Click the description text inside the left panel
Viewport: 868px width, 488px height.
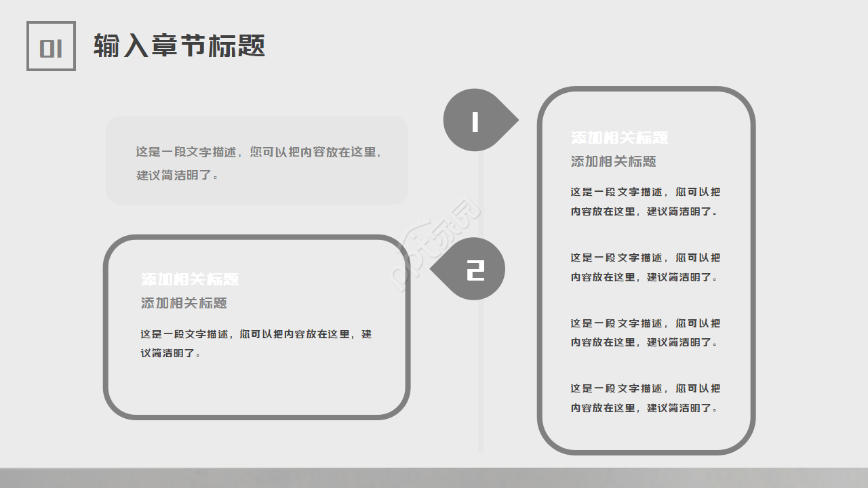pyautogui.click(x=256, y=343)
